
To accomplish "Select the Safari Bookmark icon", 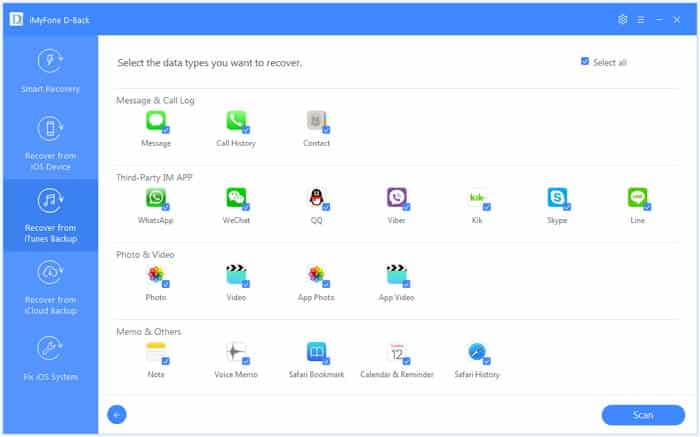I will click(x=316, y=352).
